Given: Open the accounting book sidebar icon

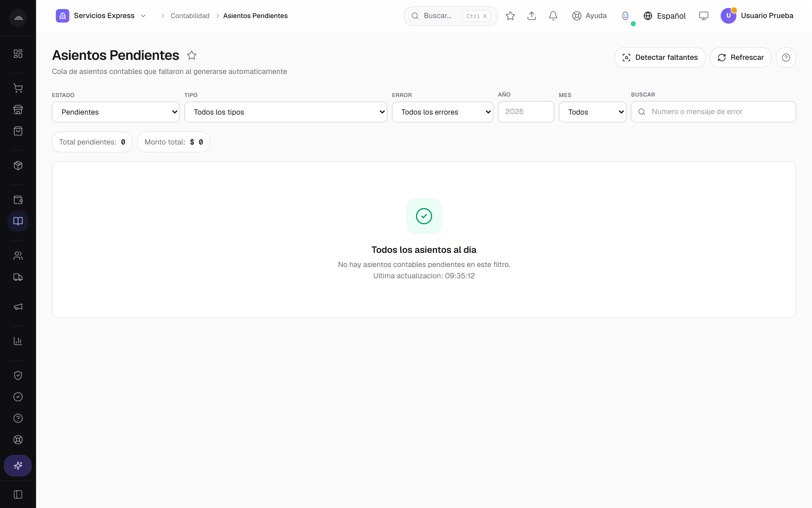Looking at the screenshot, I should click(x=18, y=221).
